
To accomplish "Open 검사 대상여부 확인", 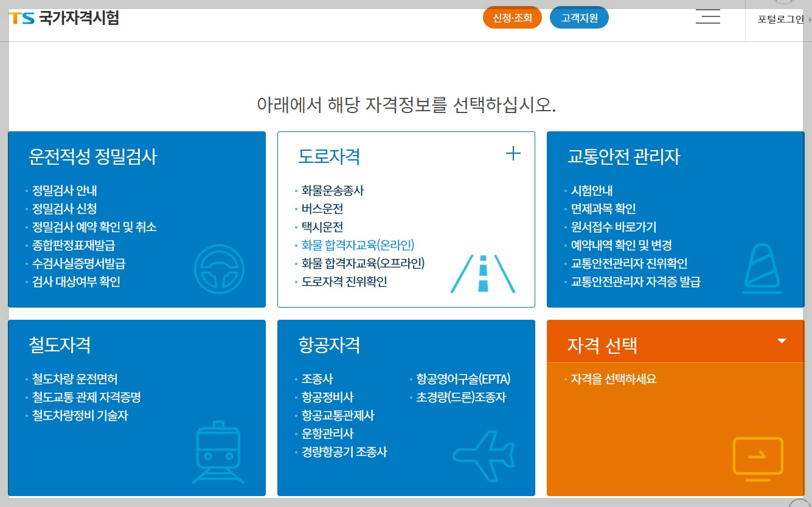I will (x=76, y=282).
